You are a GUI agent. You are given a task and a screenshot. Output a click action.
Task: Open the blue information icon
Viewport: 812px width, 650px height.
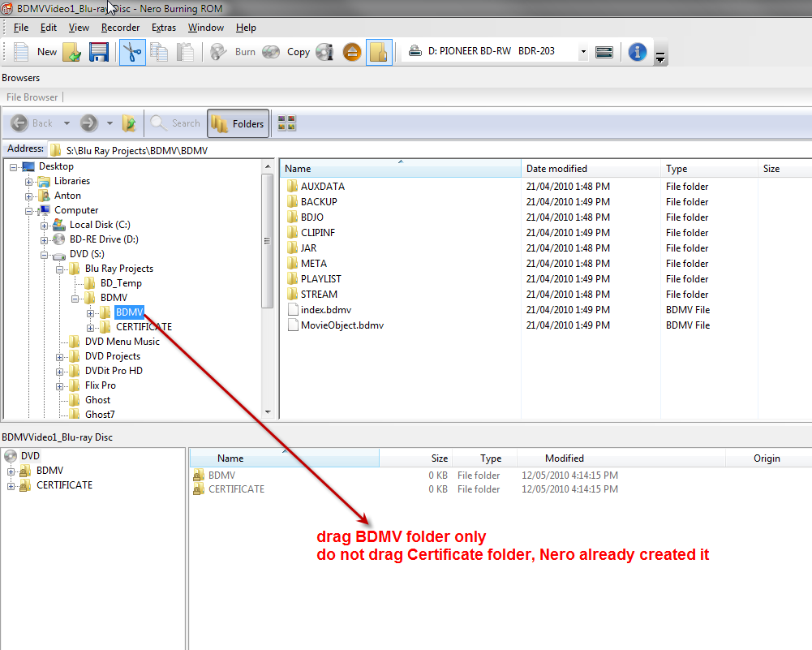pos(638,52)
